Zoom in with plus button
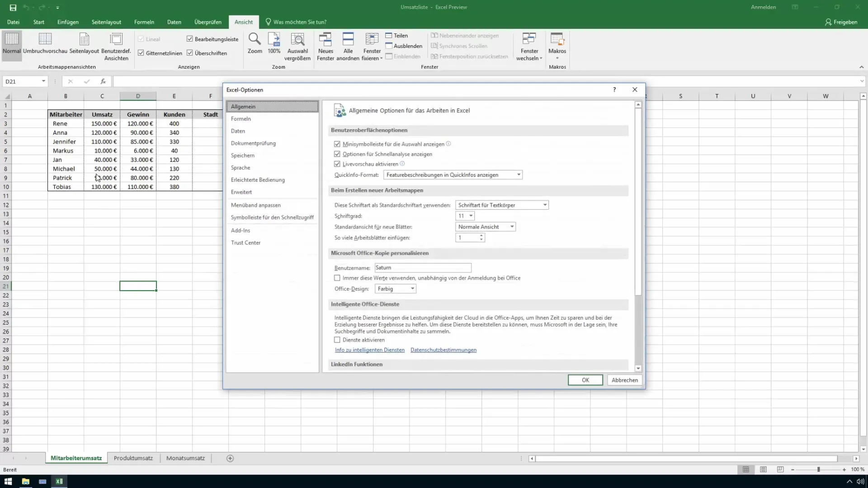This screenshot has height=488, width=868. [x=844, y=470]
